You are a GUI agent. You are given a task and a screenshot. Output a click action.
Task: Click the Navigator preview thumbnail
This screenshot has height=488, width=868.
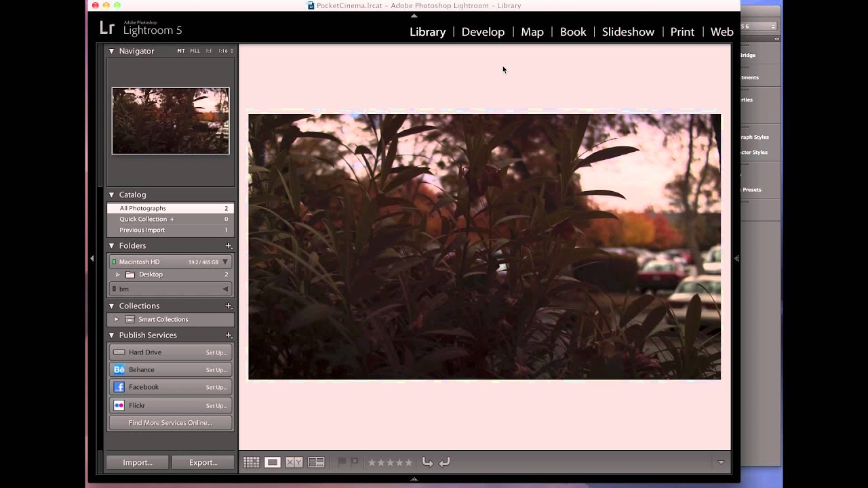[170, 121]
